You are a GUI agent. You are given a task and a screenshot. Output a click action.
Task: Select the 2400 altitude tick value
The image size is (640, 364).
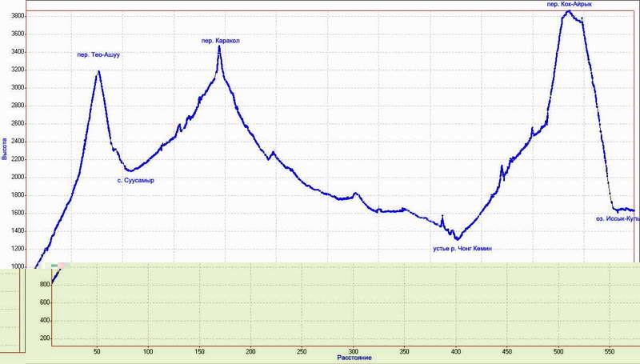click(18, 142)
